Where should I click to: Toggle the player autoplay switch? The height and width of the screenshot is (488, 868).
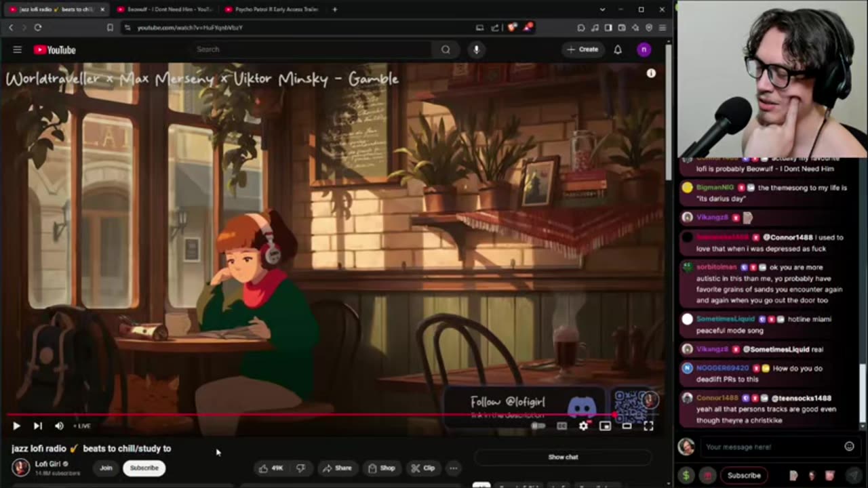[538, 426]
